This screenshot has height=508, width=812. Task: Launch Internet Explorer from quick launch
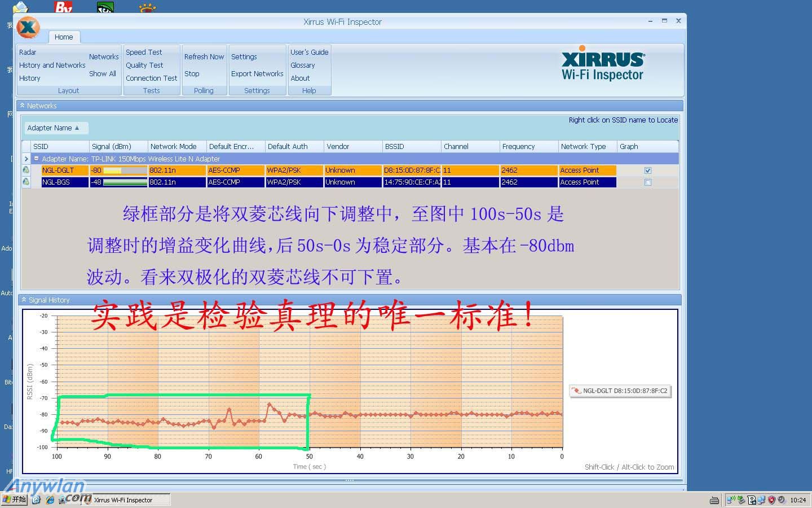pos(50,500)
